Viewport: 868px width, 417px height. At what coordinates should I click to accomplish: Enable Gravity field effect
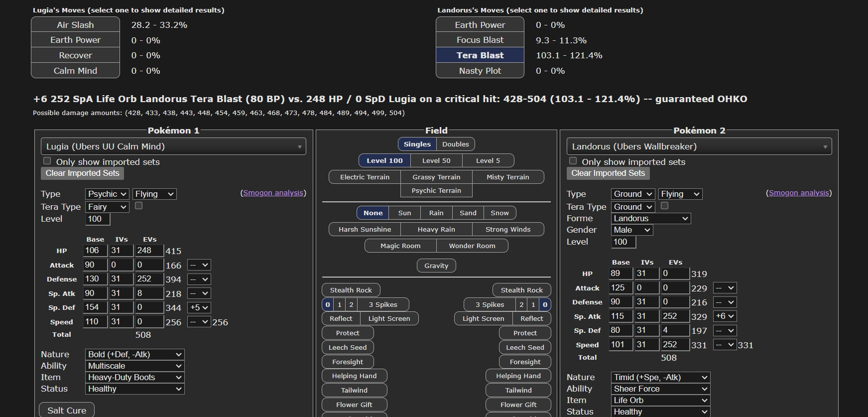coord(436,266)
